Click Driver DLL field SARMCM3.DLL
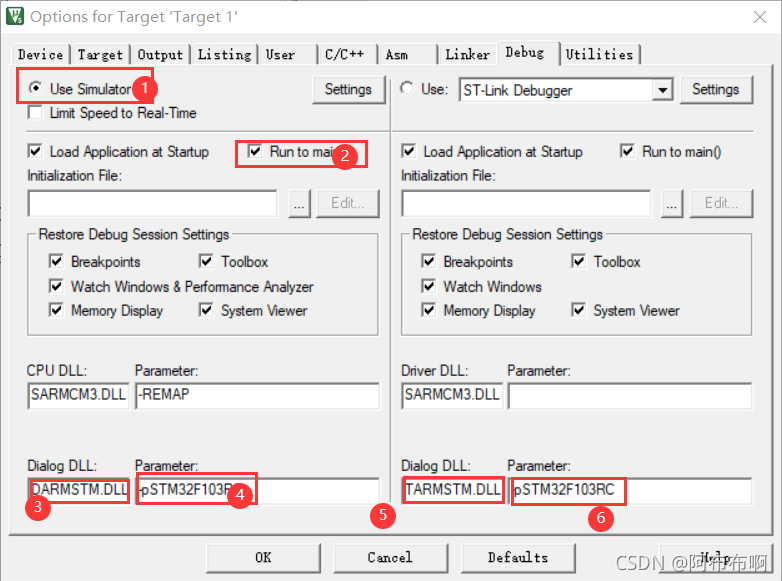782x581 pixels. [452, 395]
